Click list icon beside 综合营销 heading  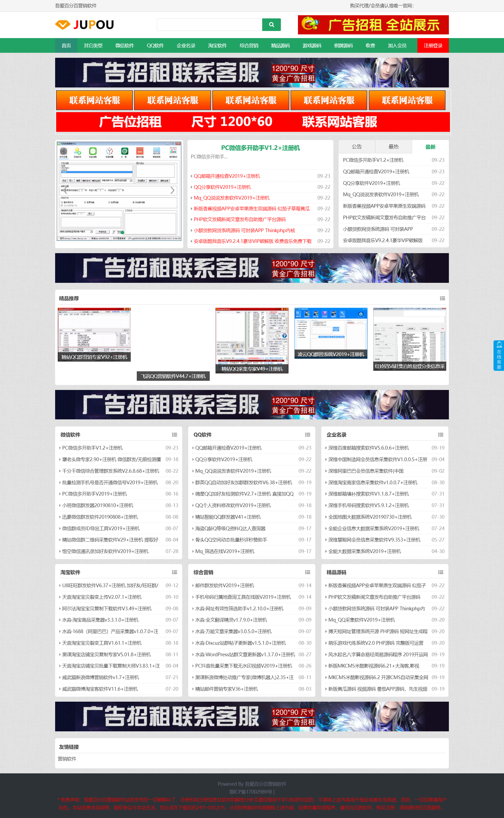click(307, 572)
